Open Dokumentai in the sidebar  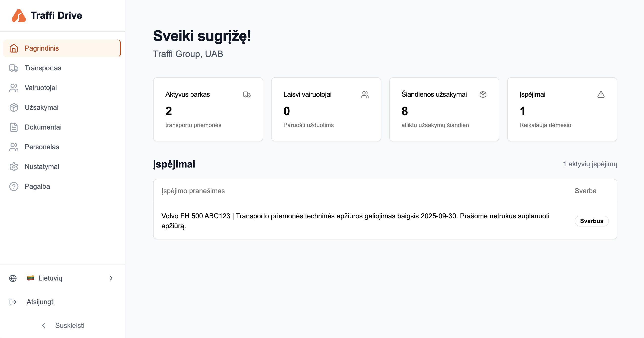(43, 127)
